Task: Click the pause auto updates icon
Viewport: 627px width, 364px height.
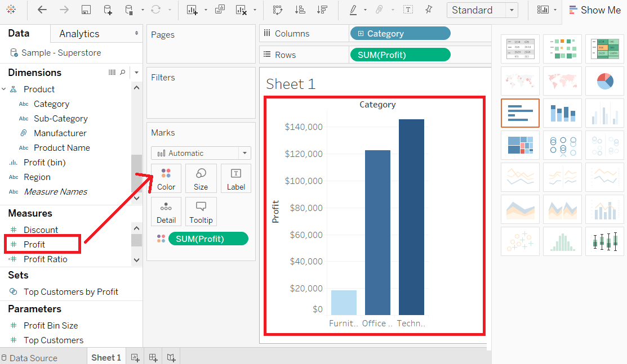Action: coord(129,10)
